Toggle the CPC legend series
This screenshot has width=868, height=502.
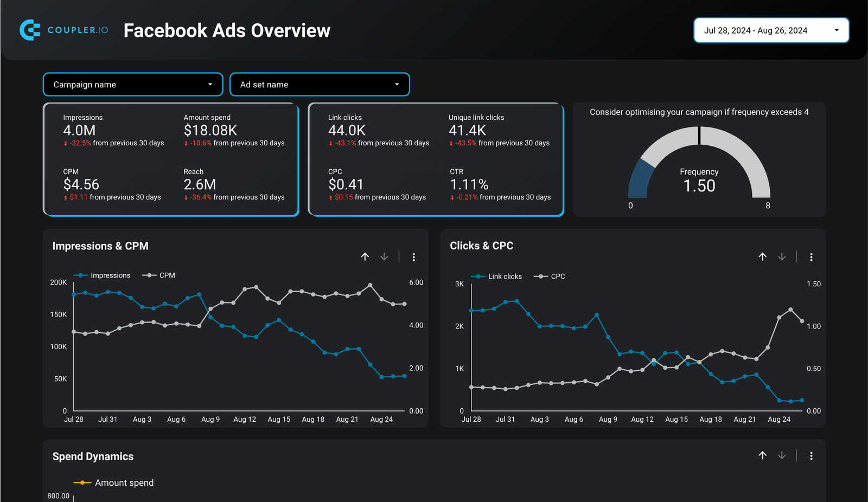pos(550,276)
